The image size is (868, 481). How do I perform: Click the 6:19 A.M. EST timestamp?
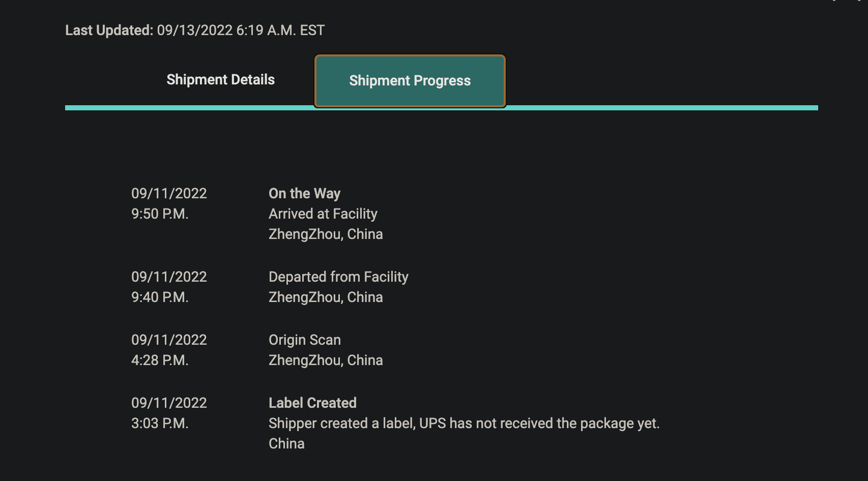pos(280,31)
